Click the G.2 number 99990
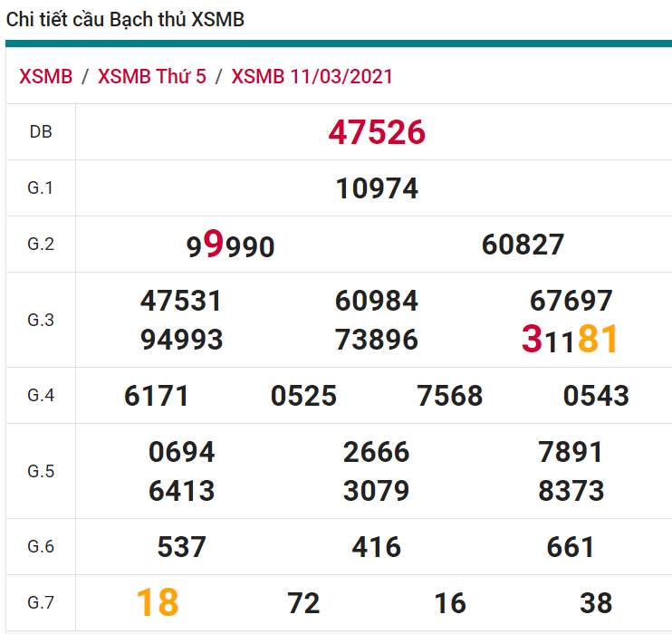This screenshot has height=634, width=672. [230, 245]
